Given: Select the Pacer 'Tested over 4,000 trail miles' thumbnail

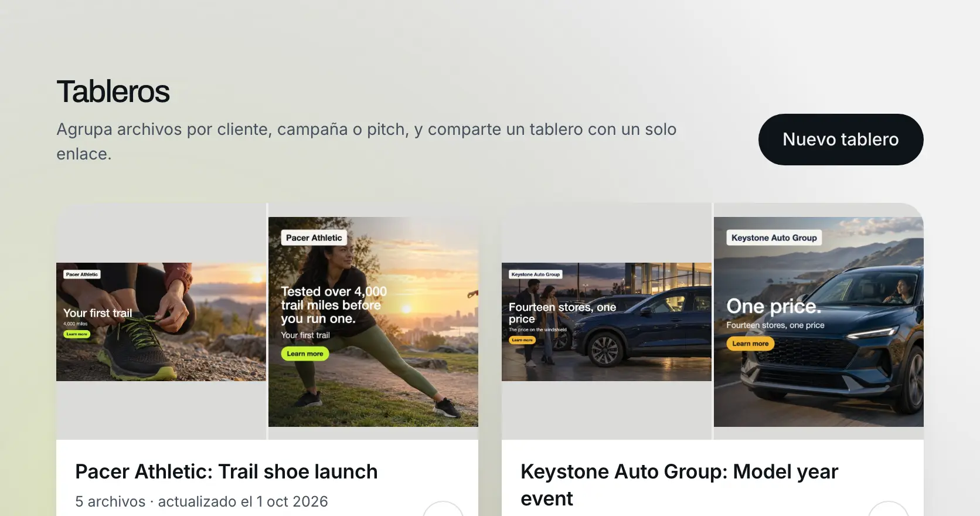Looking at the screenshot, I should tap(373, 322).
